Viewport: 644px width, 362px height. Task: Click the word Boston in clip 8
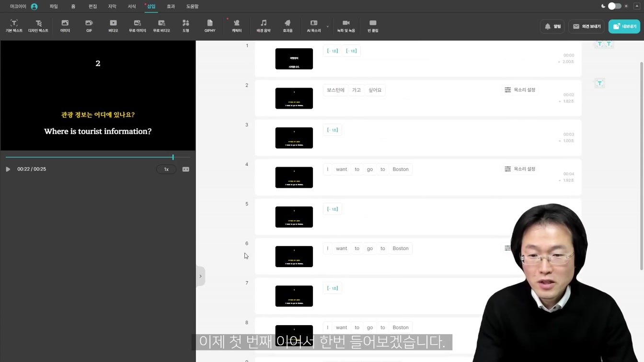(401, 328)
